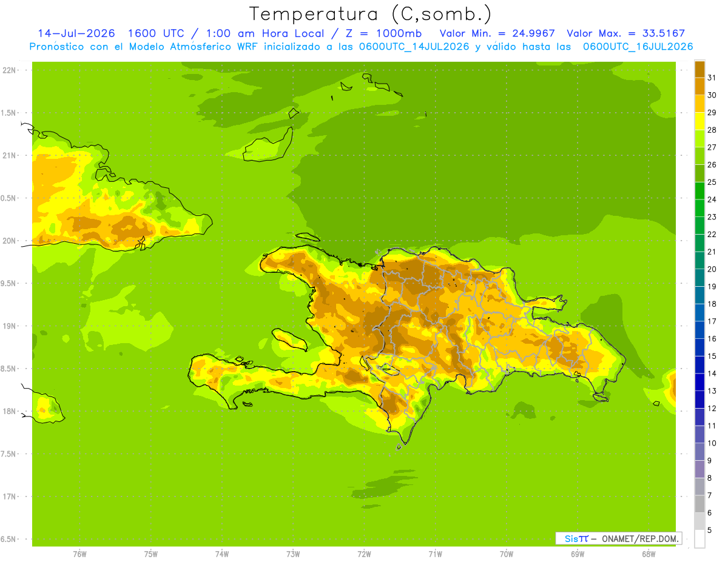
Task: Click 'Valor Max. = 33.5167' in header
Action: pyautogui.click(x=625, y=33)
